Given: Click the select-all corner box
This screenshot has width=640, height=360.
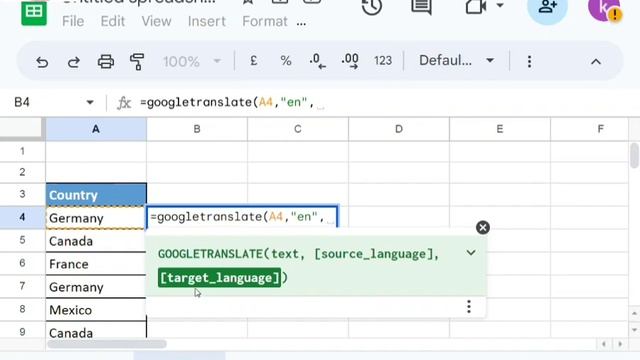Looking at the screenshot, I should pos(21,129).
